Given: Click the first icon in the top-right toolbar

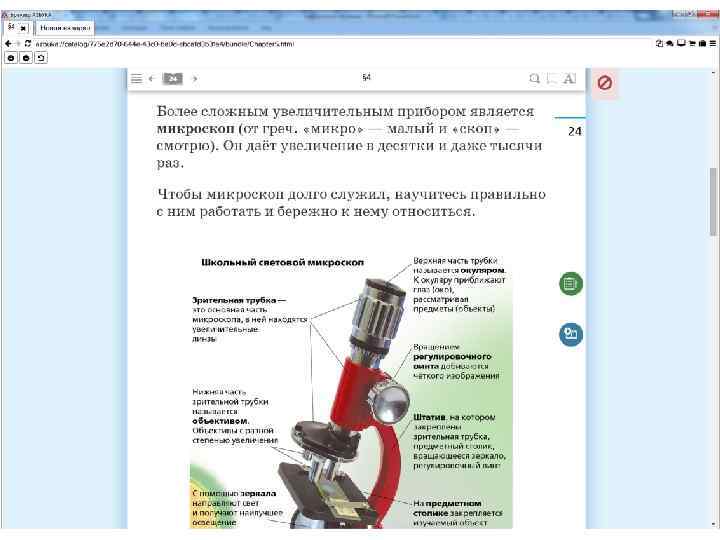Looking at the screenshot, I should [659, 44].
